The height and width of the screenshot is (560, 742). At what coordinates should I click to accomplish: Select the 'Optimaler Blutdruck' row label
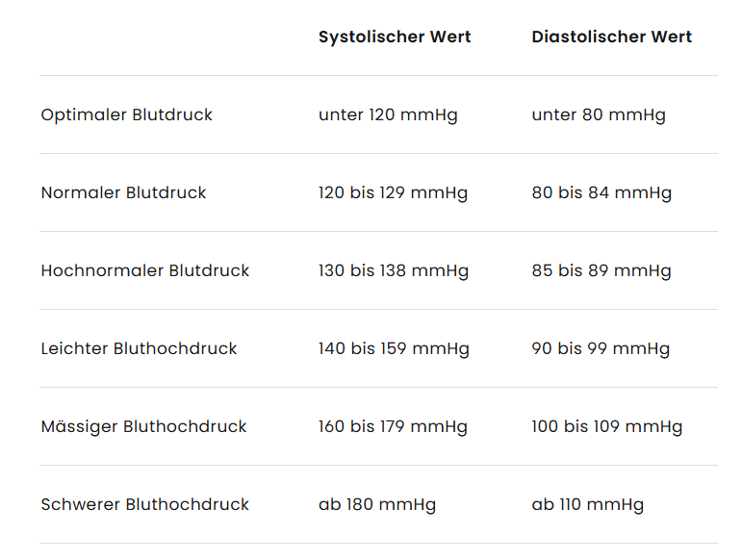pos(126,115)
